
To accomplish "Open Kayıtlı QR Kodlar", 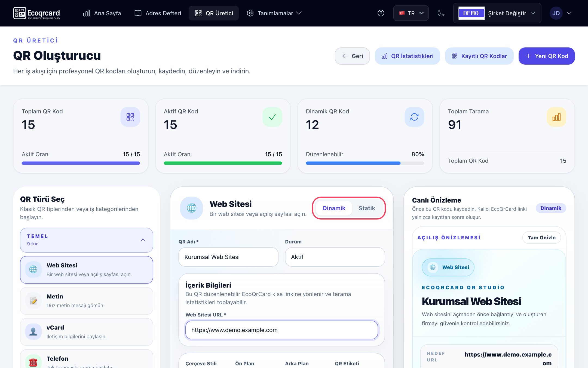I will coord(479,56).
